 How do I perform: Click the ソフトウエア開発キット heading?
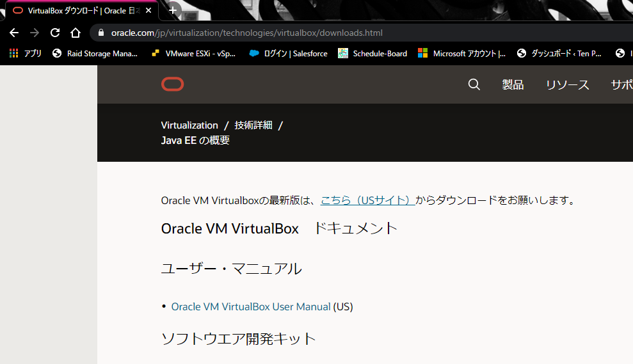238,338
